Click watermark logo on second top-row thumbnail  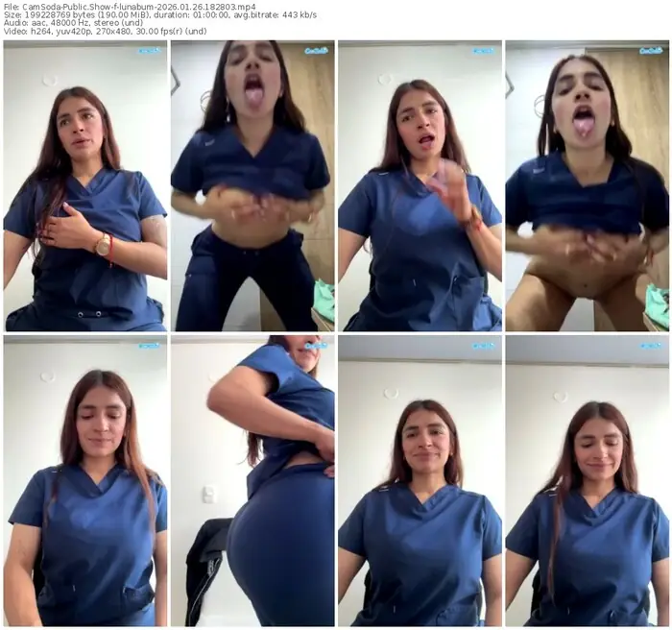tap(316, 50)
